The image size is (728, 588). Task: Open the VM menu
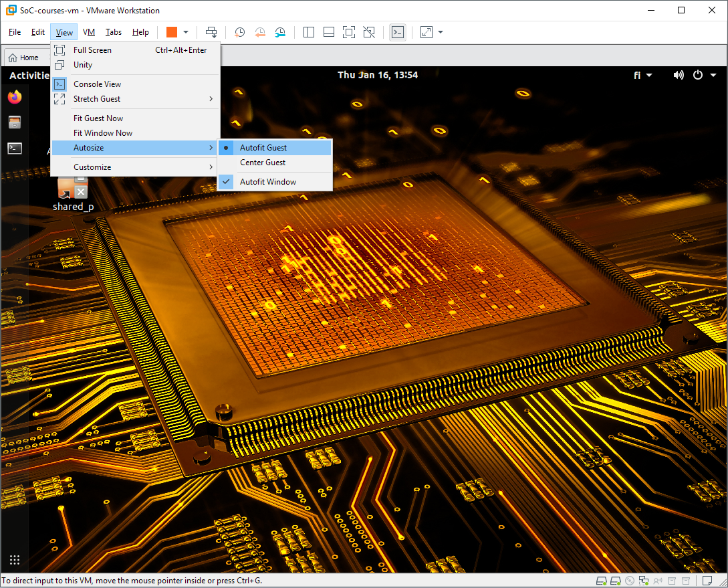[89, 32]
